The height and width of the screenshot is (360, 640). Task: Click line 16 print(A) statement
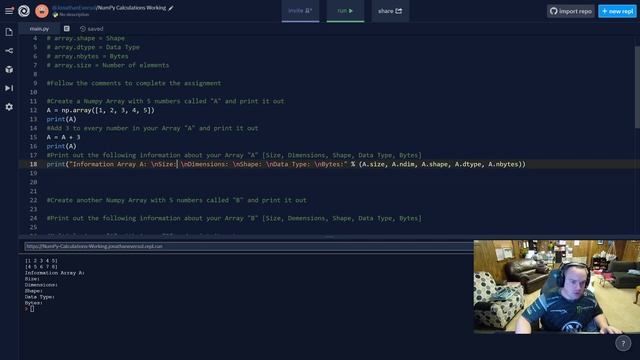click(61, 146)
